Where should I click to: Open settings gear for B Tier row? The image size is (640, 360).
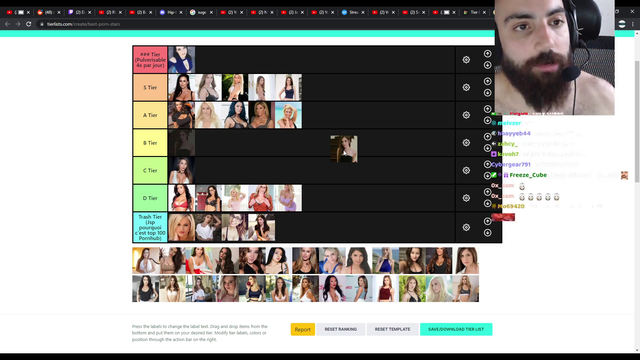coord(466,142)
